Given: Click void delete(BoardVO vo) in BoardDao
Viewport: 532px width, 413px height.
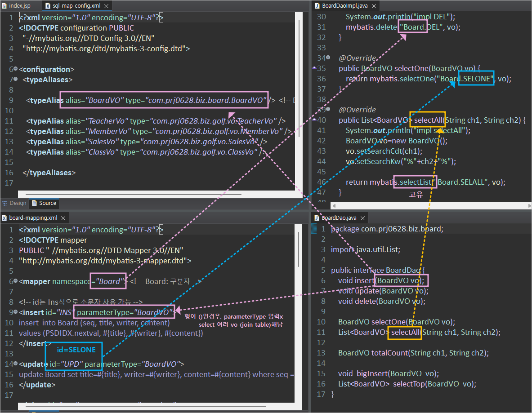Looking at the screenshot, I should (382, 301).
